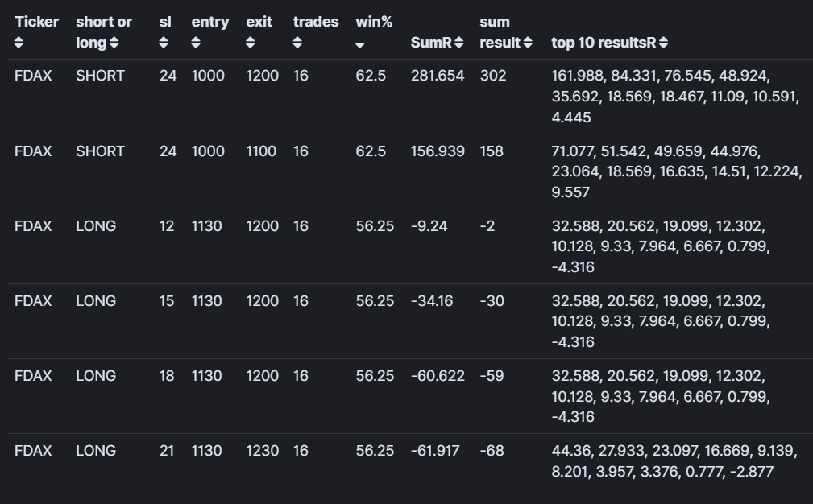Viewport: 813px width, 504px height.
Task: Toggle win% descending sort arrow
Action: (x=360, y=45)
